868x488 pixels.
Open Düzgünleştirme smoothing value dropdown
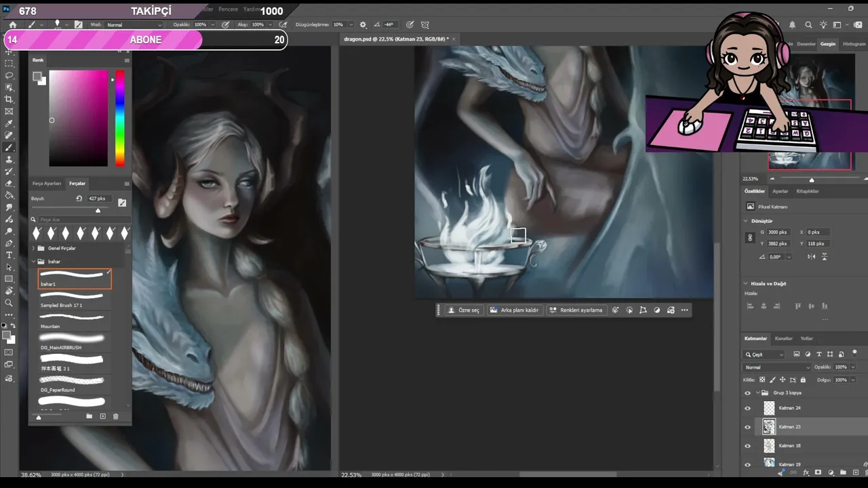tap(350, 25)
